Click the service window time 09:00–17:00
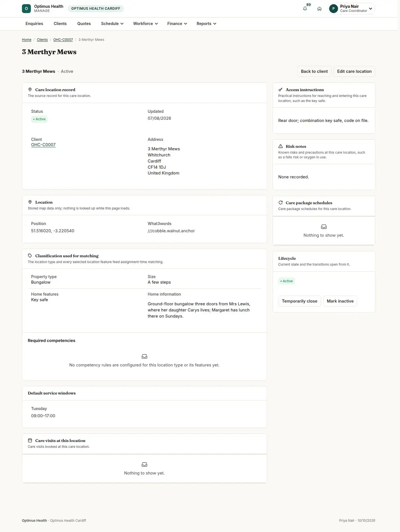Screen dimensions: 400x532 pos(43,416)
